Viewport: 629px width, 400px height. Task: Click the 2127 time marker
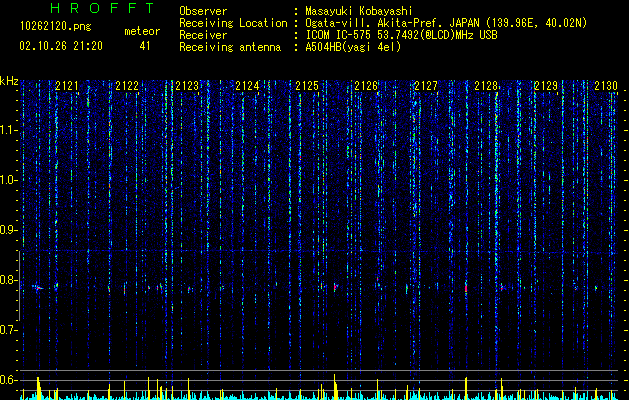coord(426,86)
